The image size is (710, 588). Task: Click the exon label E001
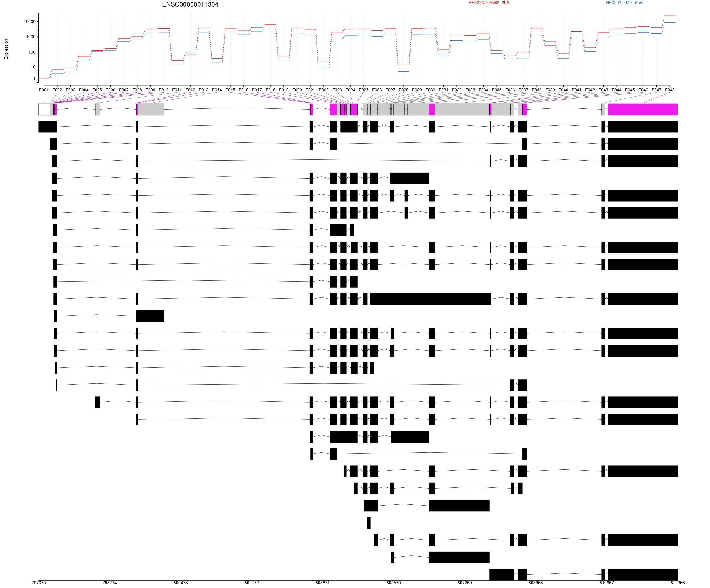click(44, 90)
